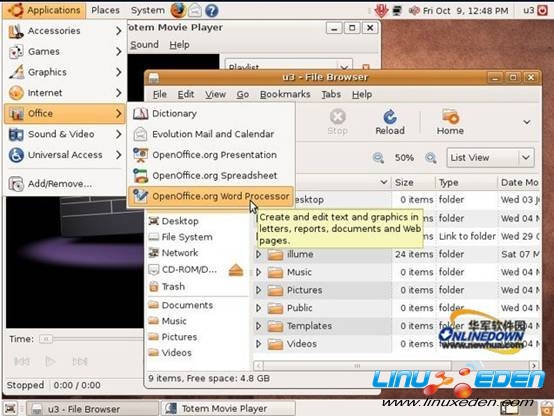
Task: Open the help icon in top panel
Action: [x=211, y=11]
